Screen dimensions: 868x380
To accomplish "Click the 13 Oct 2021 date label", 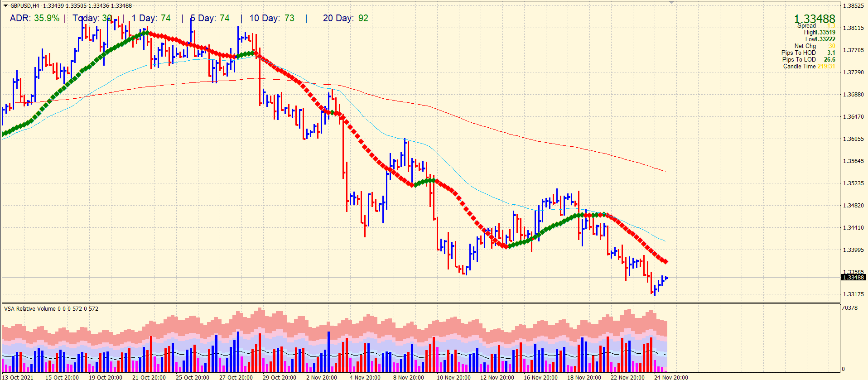I will pos(18,377).
